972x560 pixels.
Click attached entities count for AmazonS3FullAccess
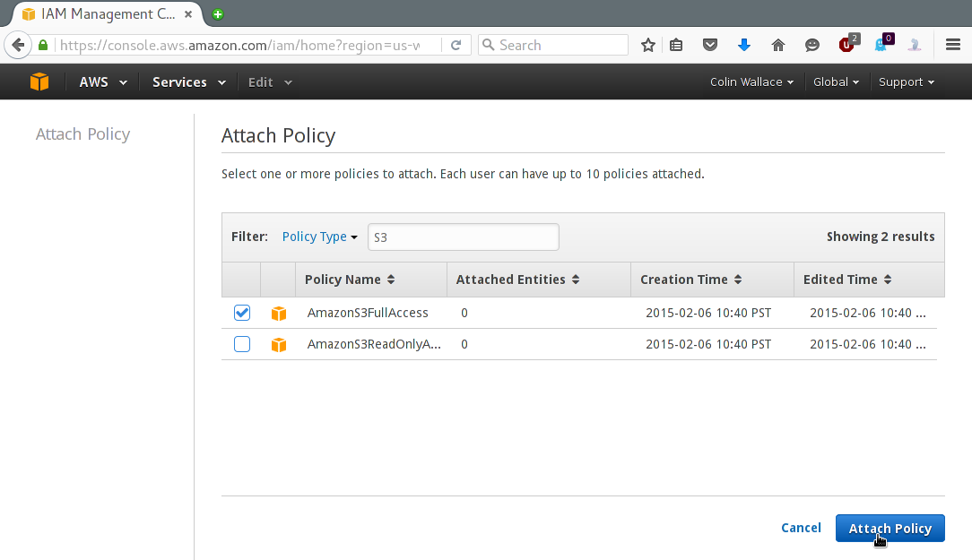point(464,313)
